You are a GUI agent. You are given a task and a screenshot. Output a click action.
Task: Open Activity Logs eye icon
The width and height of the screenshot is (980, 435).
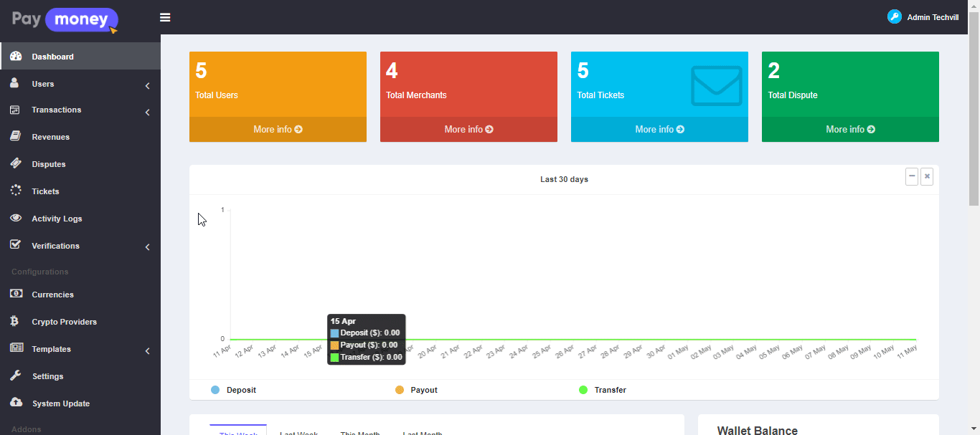point(15,218)
